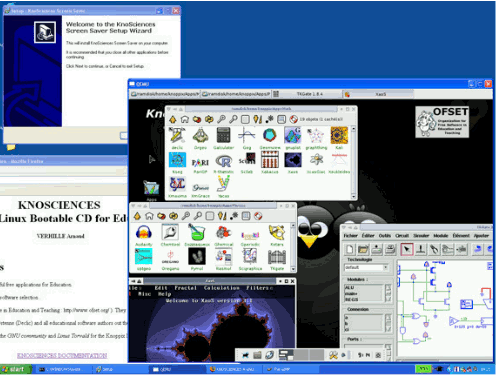
Task: Select the arrow pointer tool in TkGate
Action: 407,249
